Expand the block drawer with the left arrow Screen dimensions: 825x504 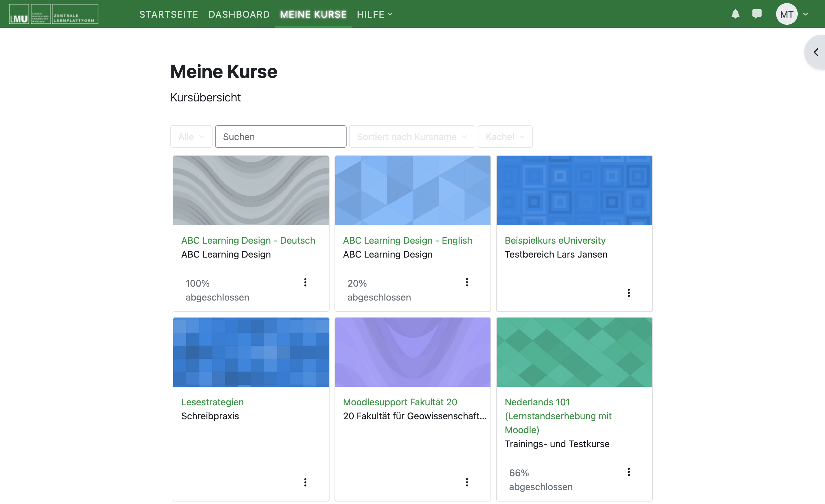(x=816, y=52)
